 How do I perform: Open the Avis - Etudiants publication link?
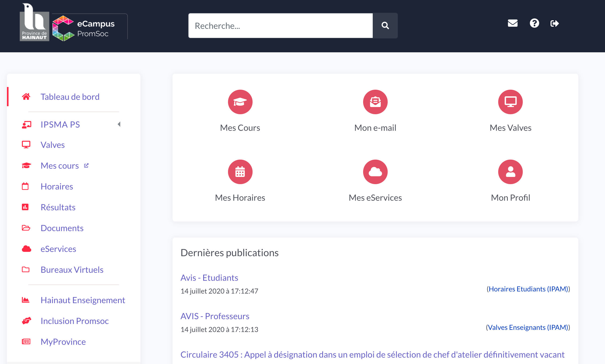209,278
